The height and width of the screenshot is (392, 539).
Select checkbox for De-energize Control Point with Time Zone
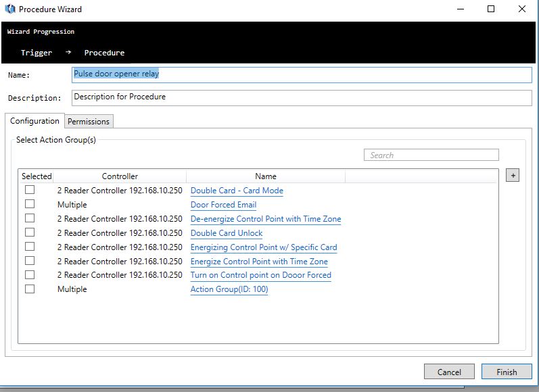pyautogui.click(x=30, y=218)
